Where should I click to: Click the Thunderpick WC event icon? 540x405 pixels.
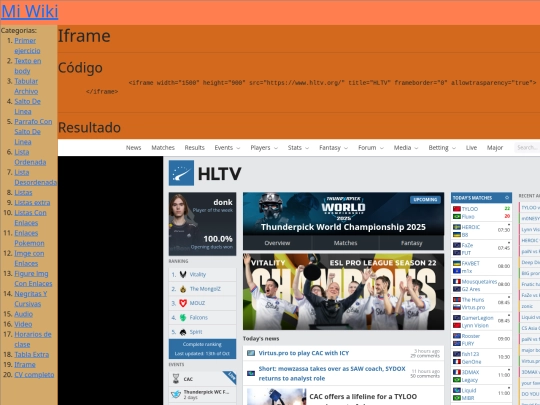click(x=176, y=394)
